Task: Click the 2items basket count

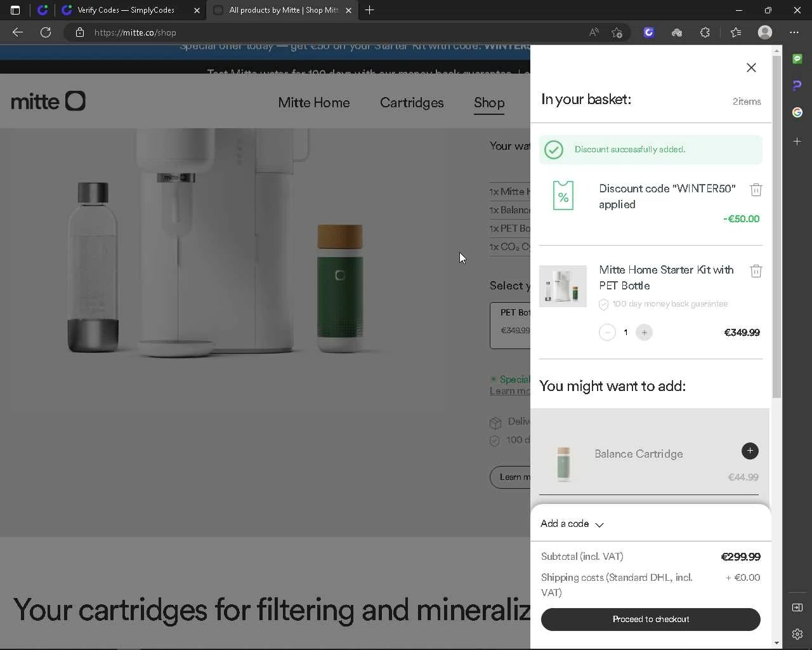Action: point(747,102)
